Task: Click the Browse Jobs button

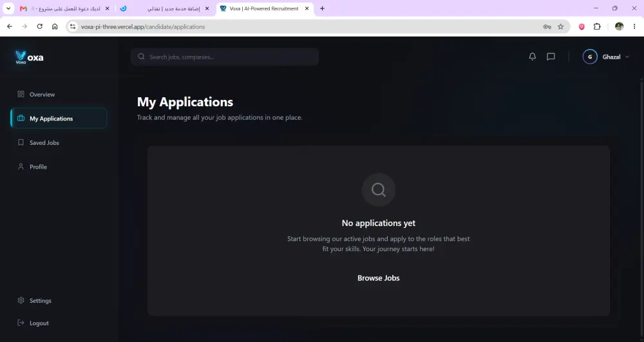Action: [x=378, y=278]
